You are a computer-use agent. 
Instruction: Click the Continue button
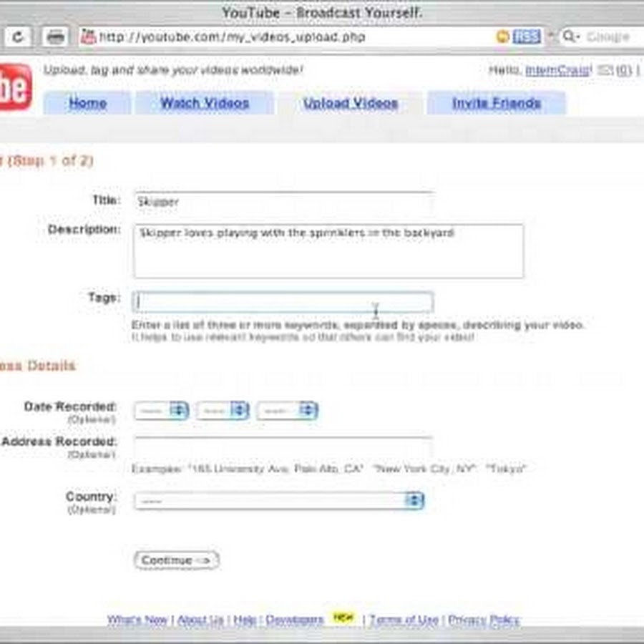176,560
